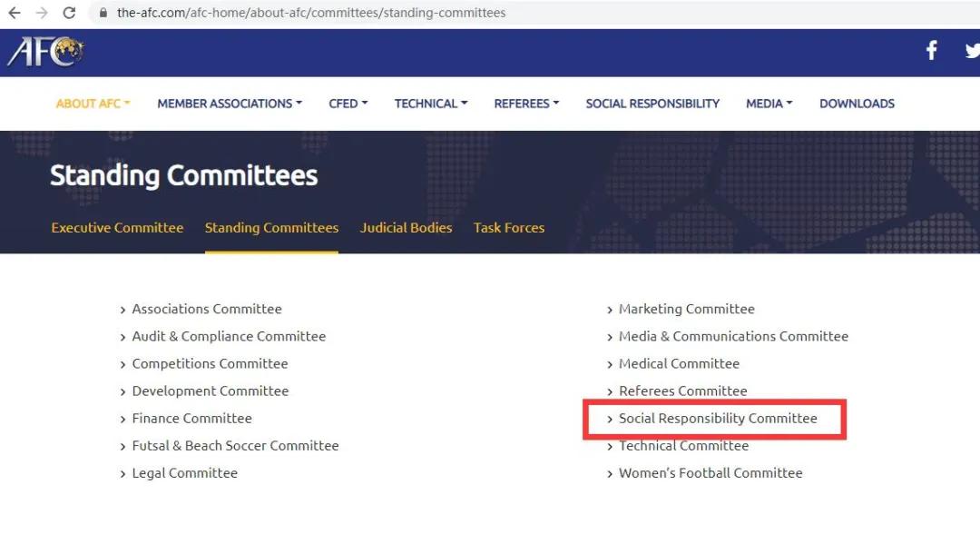Expand the REFEREES dropdown menu
Viewport: 980px width, 534px height.
[x=526, y=104]
